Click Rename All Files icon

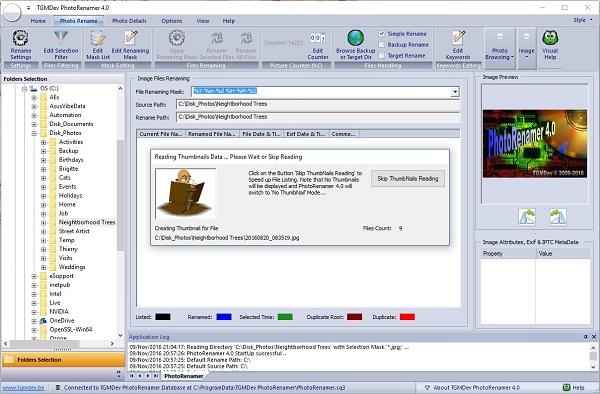click(246, 38)
